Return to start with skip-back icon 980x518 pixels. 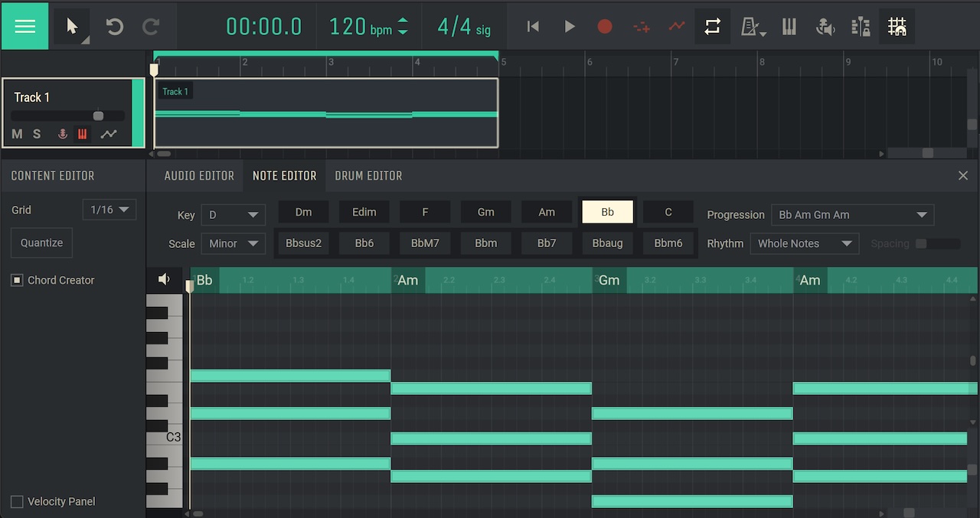(534, 27)
